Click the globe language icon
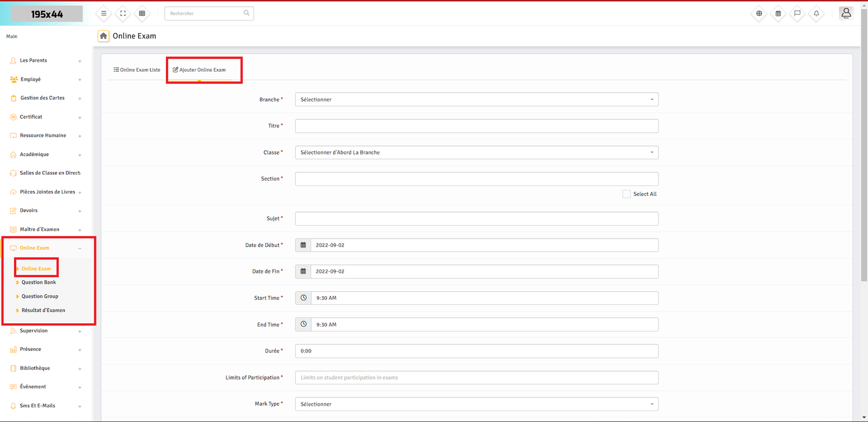868x422 pixels. [759, 14]
